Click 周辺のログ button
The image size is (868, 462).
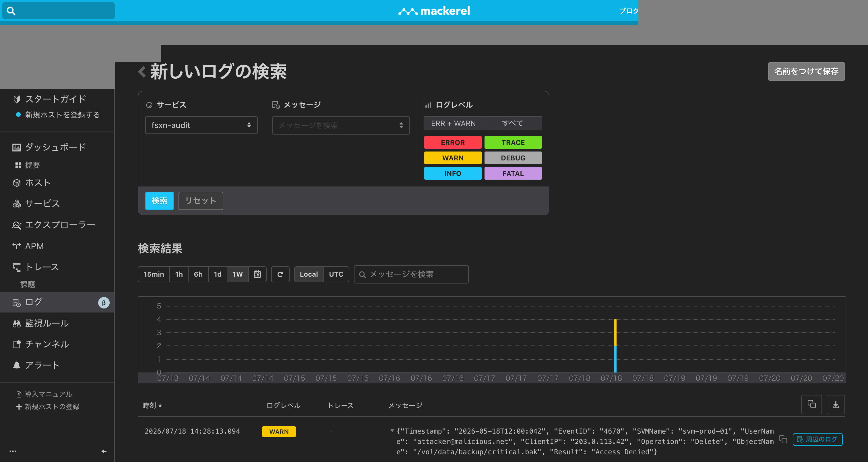coord(817,439)
